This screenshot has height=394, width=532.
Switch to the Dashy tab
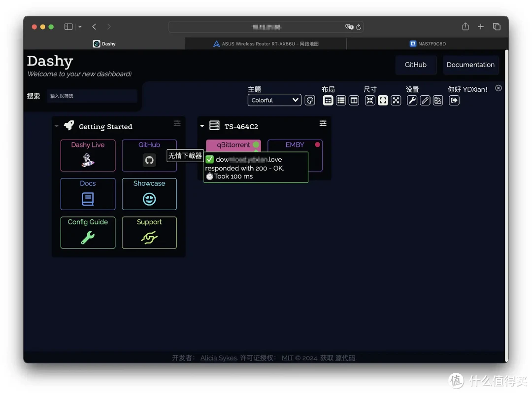(104, 44)
